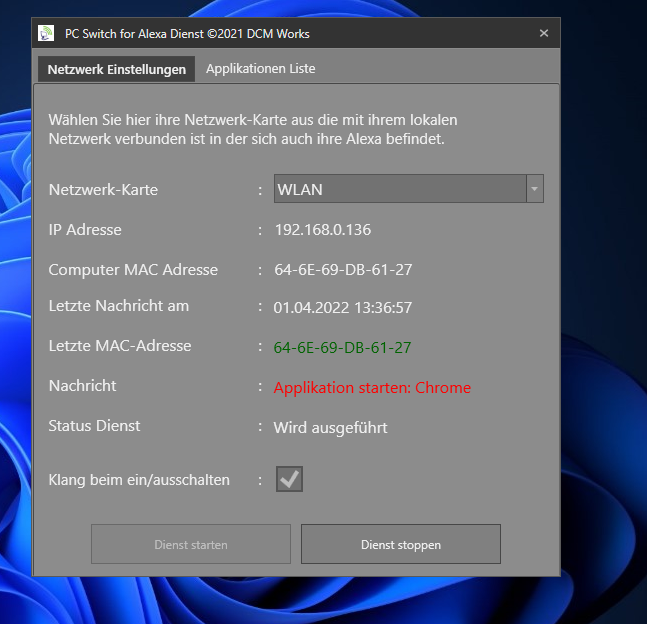
Task: Select the Computer MAC Adresse value
Action: [x=343, y=270]
